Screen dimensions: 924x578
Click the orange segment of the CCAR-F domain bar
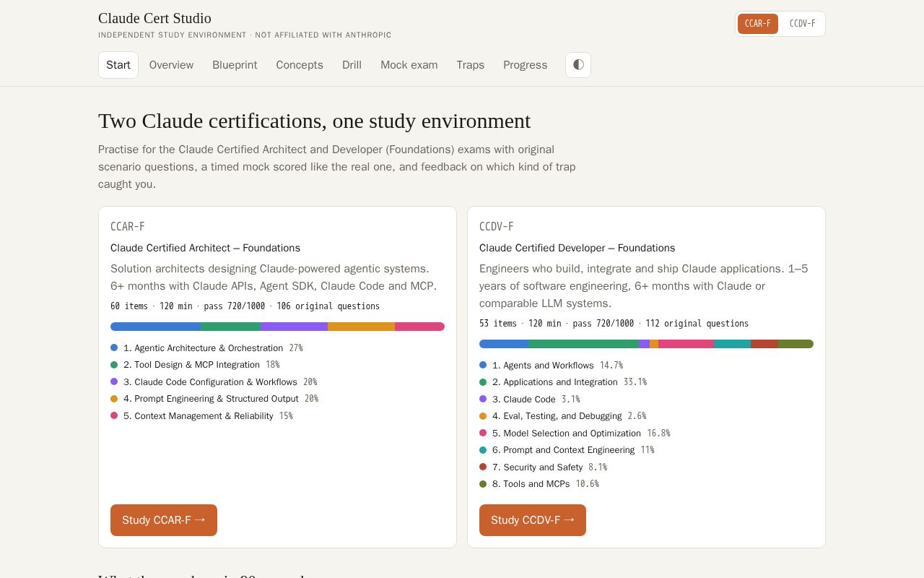point(361,327)
